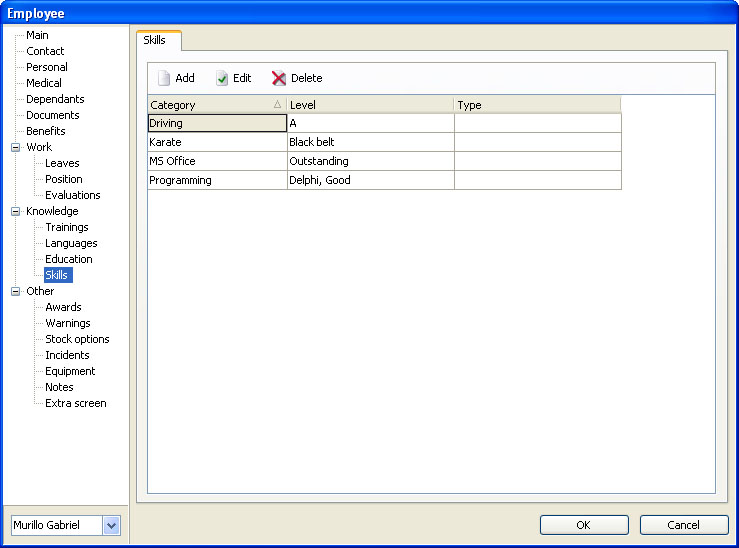739x548 pixels.
Task: Select the Programming skill row
Action: 216,180
